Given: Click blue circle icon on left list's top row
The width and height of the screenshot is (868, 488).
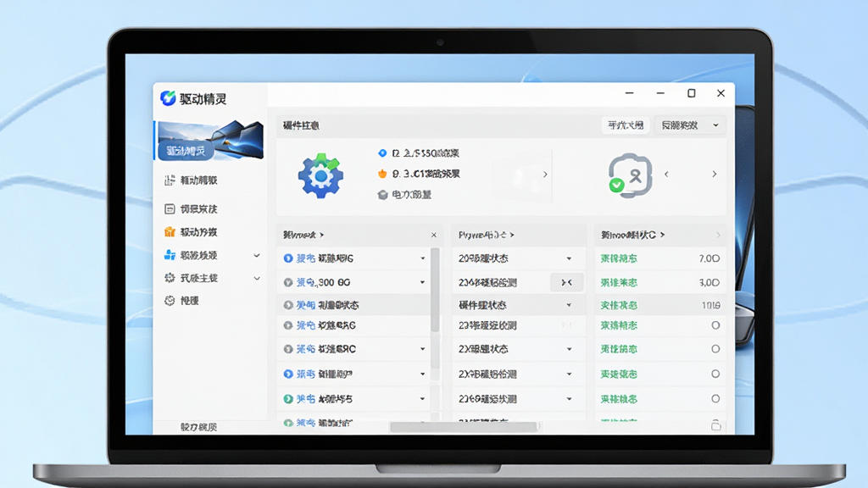Looking at the screenshot, I should (288, 258).
